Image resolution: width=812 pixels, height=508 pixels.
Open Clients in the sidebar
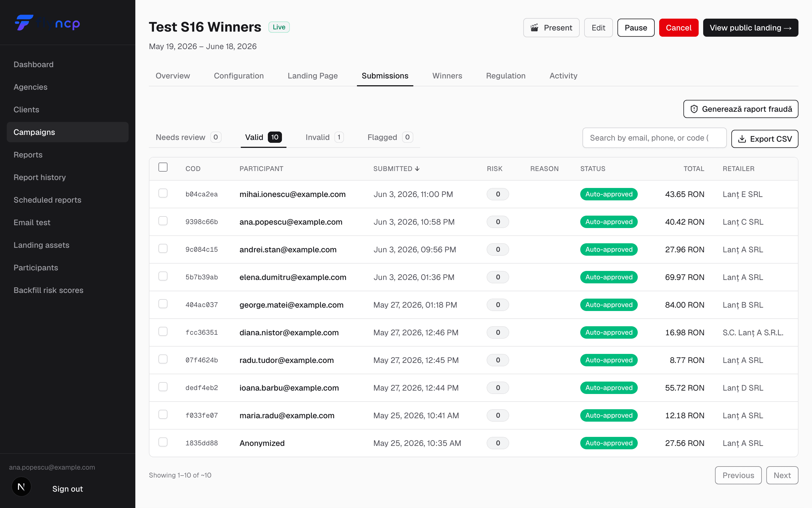pos(67,110)
